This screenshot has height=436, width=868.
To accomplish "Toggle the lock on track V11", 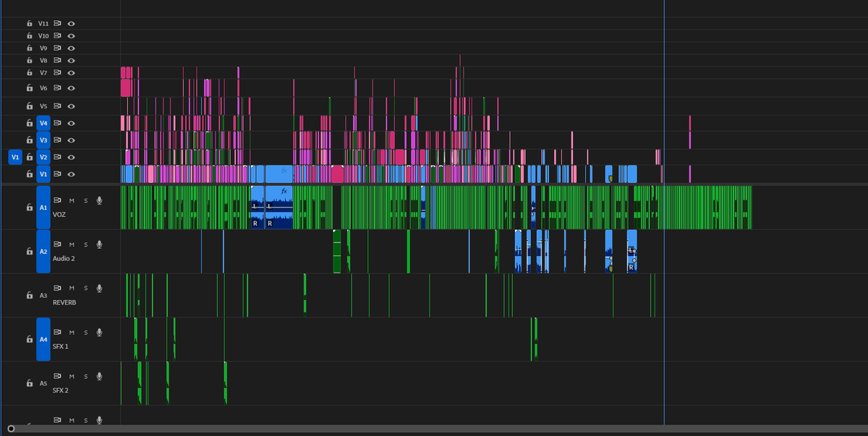I will tap(30, 24).
